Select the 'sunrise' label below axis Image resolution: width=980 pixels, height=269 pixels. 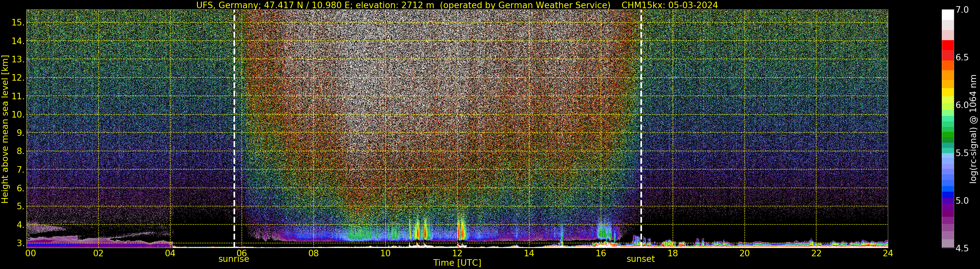coord(233,259)
